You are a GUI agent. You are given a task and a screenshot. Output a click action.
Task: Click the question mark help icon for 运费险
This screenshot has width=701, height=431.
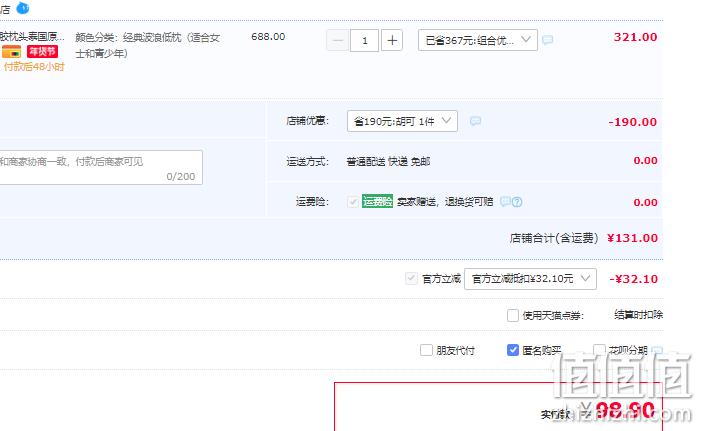pyautogui.click(x=517, y=202)
